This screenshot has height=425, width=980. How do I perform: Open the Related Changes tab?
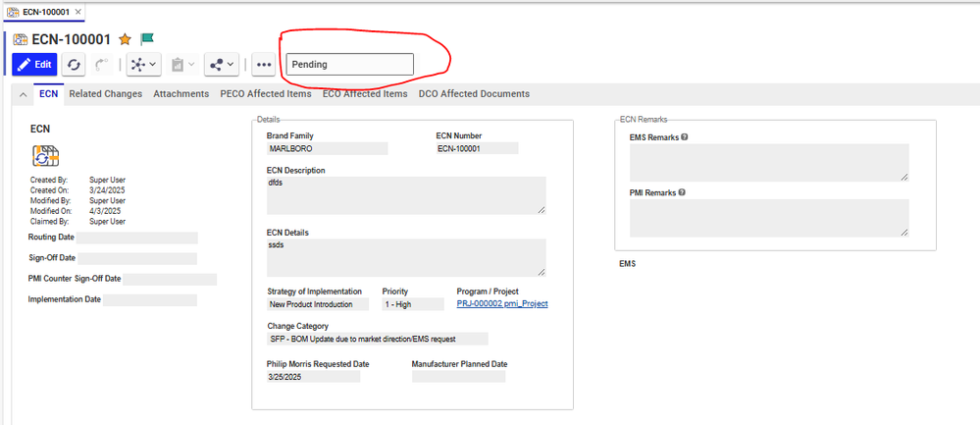tap(106, 94)
